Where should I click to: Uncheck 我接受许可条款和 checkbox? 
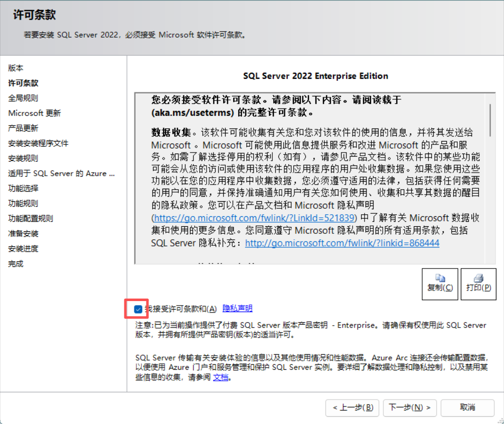click(x=138, y=309)
